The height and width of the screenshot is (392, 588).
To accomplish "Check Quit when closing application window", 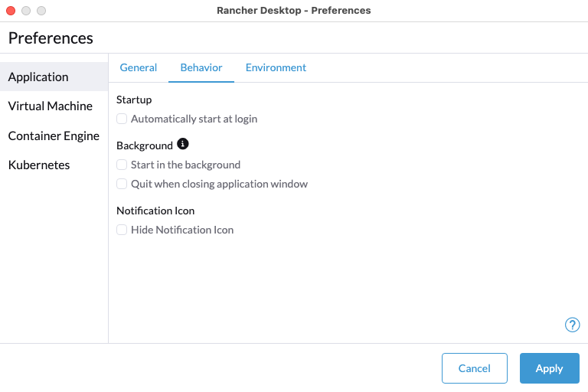I will point(122,184).
